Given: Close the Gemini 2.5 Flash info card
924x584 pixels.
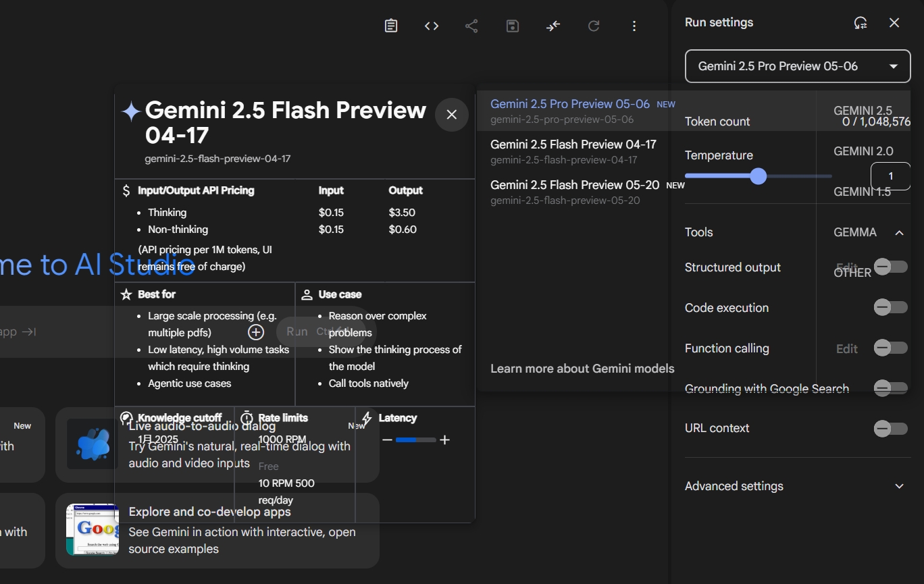Looking at the screenshot, I should tap(452, 115).
